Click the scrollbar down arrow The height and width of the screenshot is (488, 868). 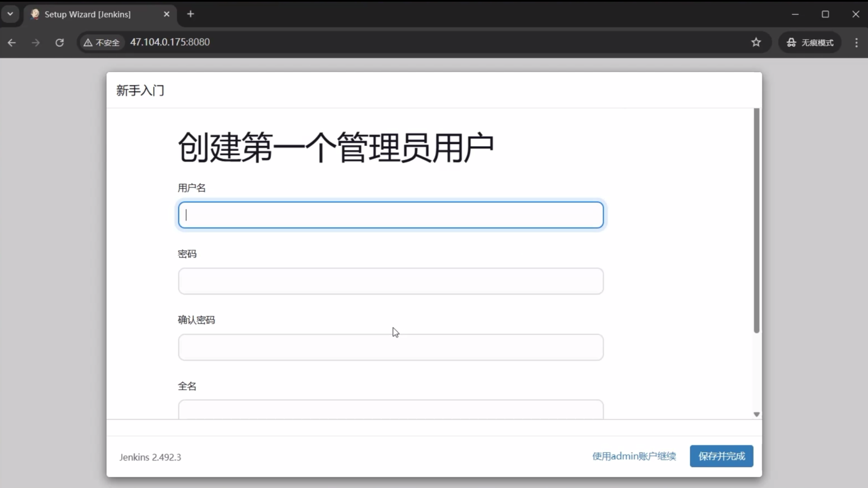(x=756, y=414)
